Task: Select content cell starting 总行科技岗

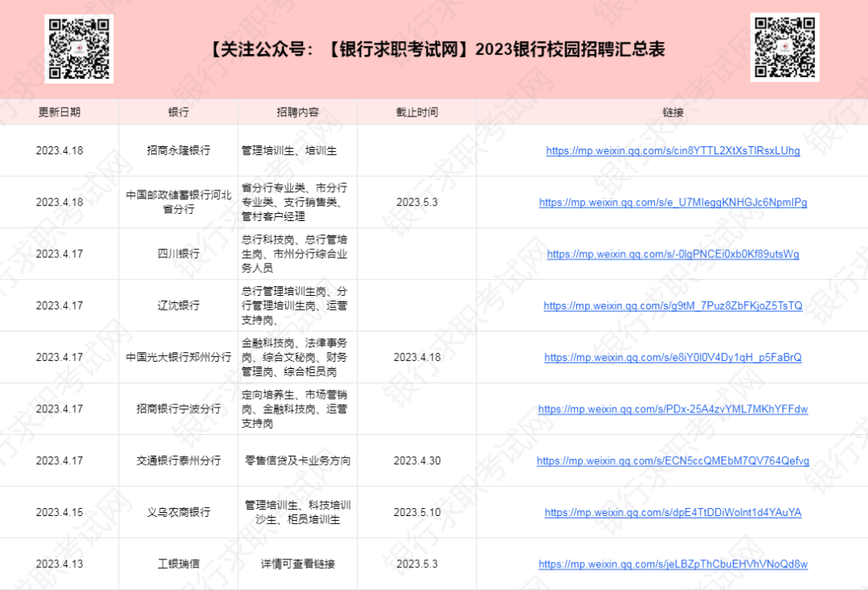Action: tap(297, 253)
